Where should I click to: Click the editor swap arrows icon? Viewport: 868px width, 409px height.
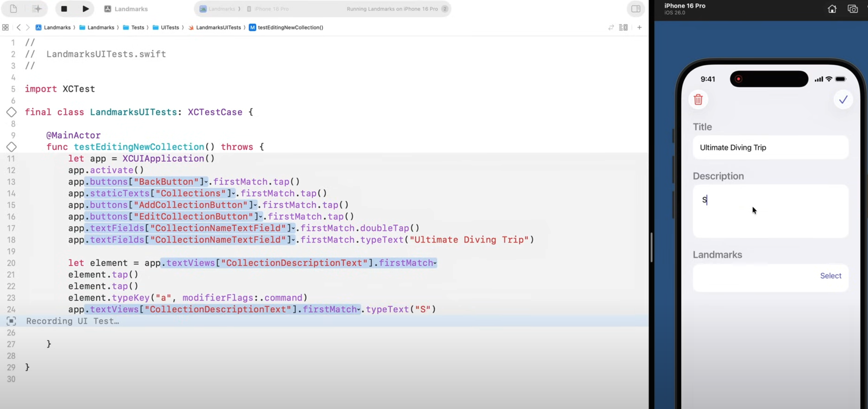(611, 27)
